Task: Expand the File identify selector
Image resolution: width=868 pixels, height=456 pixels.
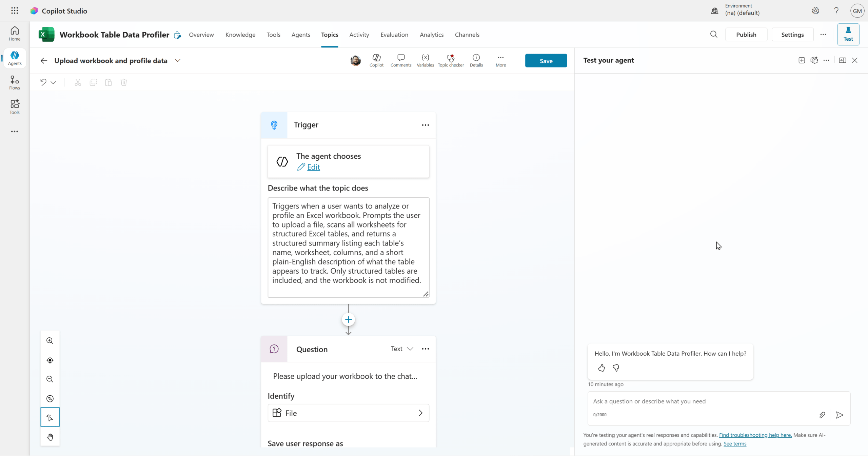Action: [348, 413]
